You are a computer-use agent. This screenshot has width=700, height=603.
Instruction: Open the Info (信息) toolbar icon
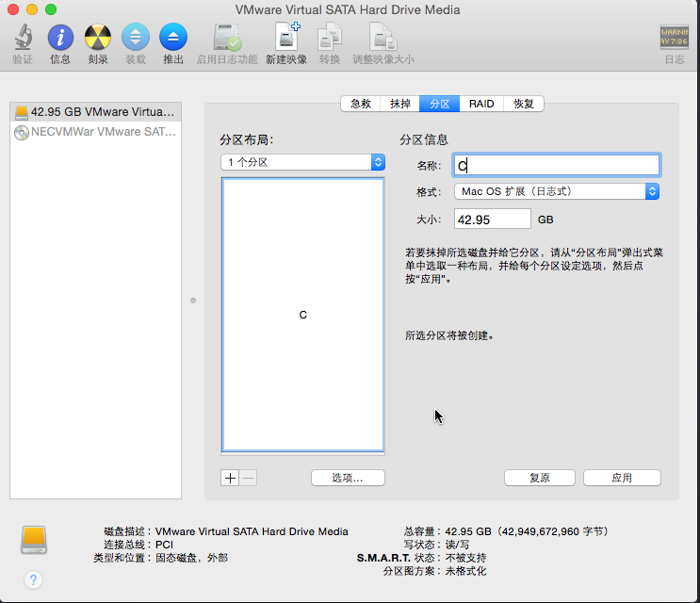click(x=60, y=37)
